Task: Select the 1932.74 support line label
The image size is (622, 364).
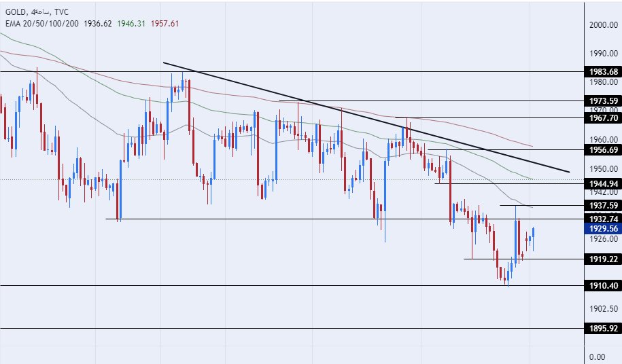Action: (603, 219)
